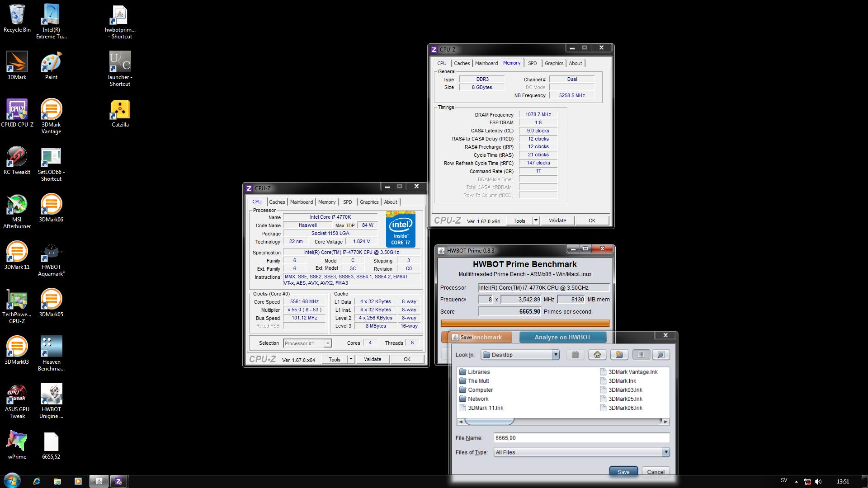Click the file list horizontal scrollbar

click(x=563, y=421)
